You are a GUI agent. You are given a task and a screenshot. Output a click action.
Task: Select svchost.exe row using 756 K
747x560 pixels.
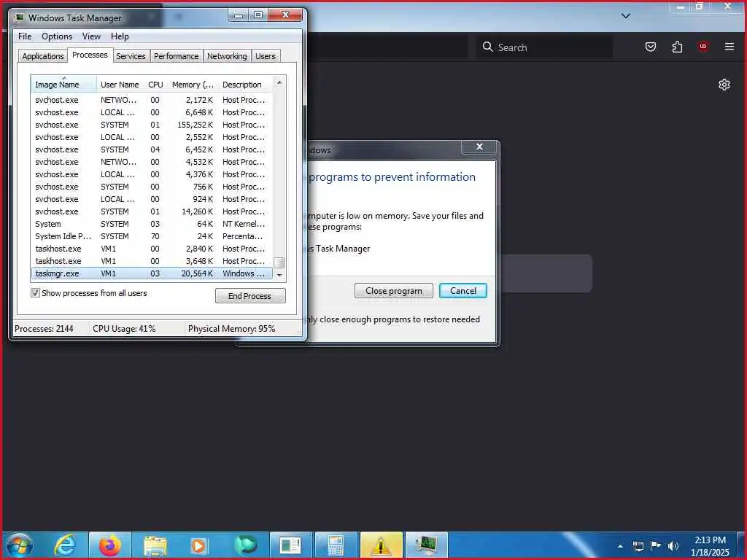pyautogui.click(x=152, y=187)
